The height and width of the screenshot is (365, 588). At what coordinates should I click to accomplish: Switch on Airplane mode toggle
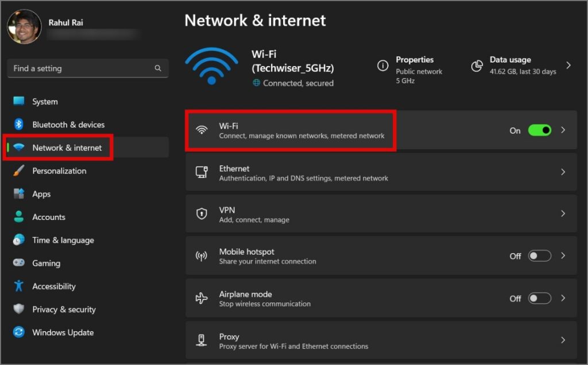point(539,298)
